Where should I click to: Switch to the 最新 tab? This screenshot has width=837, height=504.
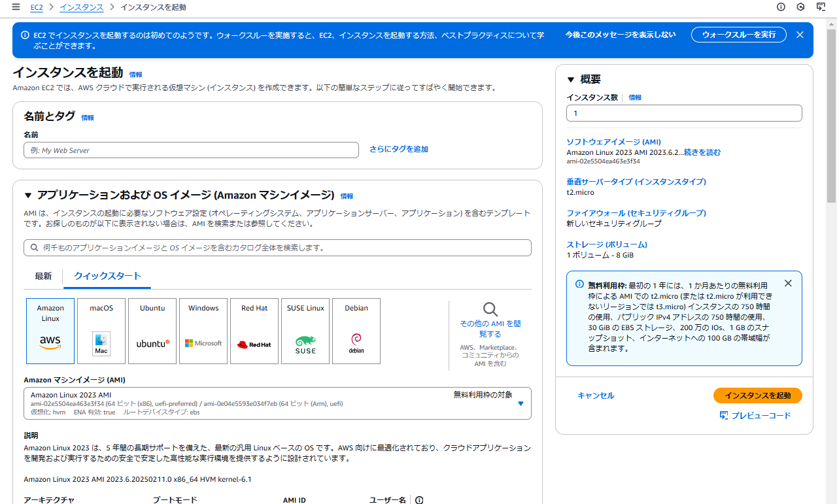point(43,276)
